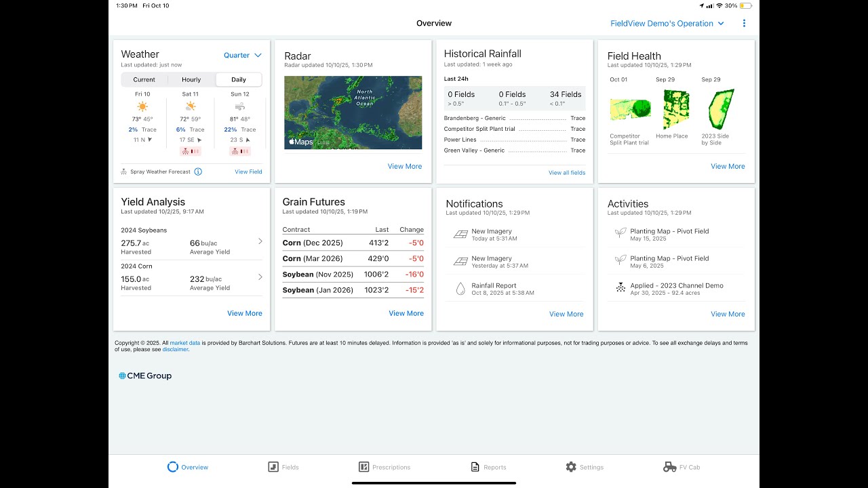868x488 pixels.
Task: Tap the Spray Weather Forecast sprayer icon
Action: click(124, 171)
